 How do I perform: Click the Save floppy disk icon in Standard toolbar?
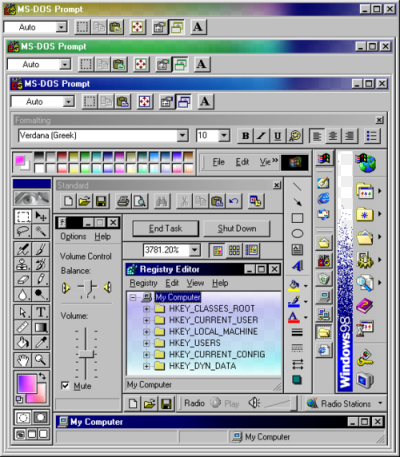click(x=101, y=201)
